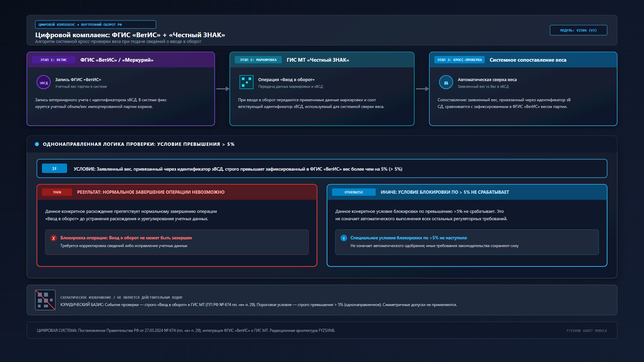Viewport: 644px width, 362px height.
Task: Click Заявленный вес vs Вес в эВСД text
Action: coord(483,86)
